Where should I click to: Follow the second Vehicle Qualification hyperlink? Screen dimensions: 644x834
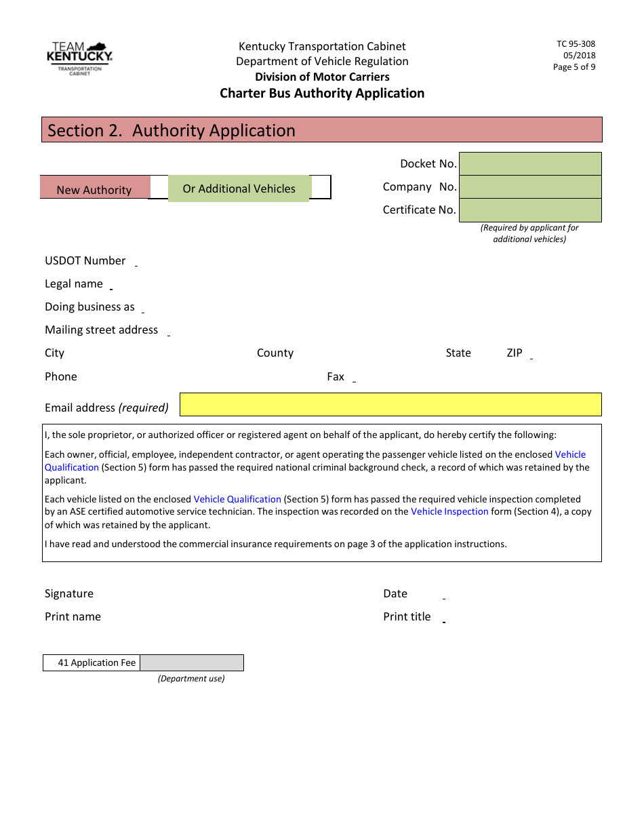pos(237,498)
